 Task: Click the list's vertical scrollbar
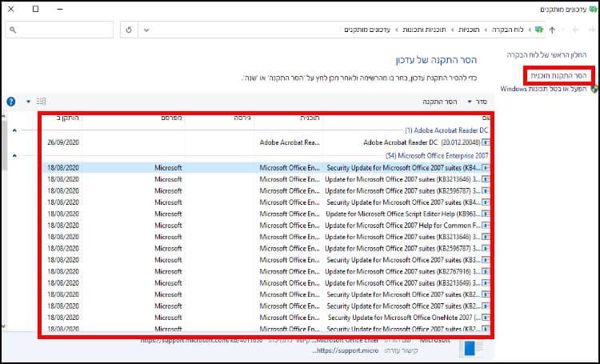(x=3, y=146)
